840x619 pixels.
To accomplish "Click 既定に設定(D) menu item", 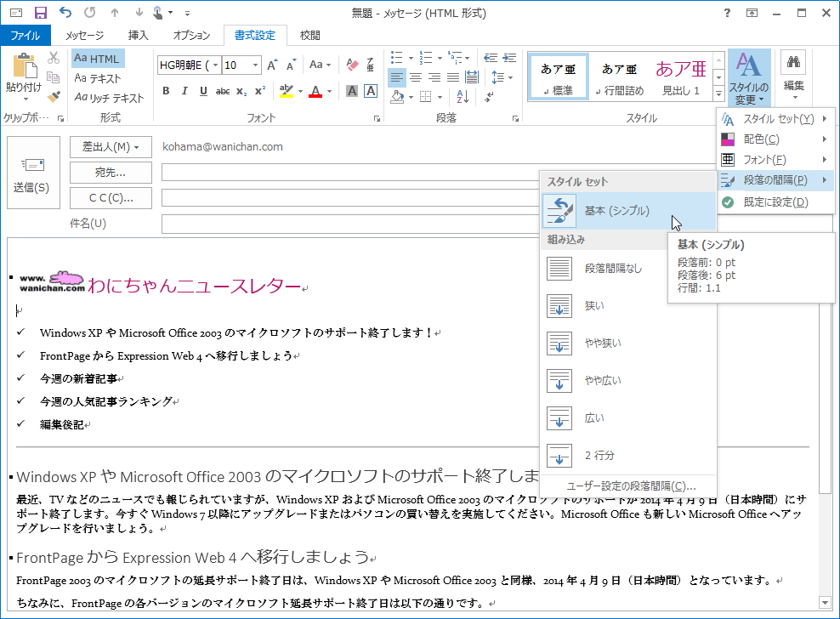I will click(775, 202).
